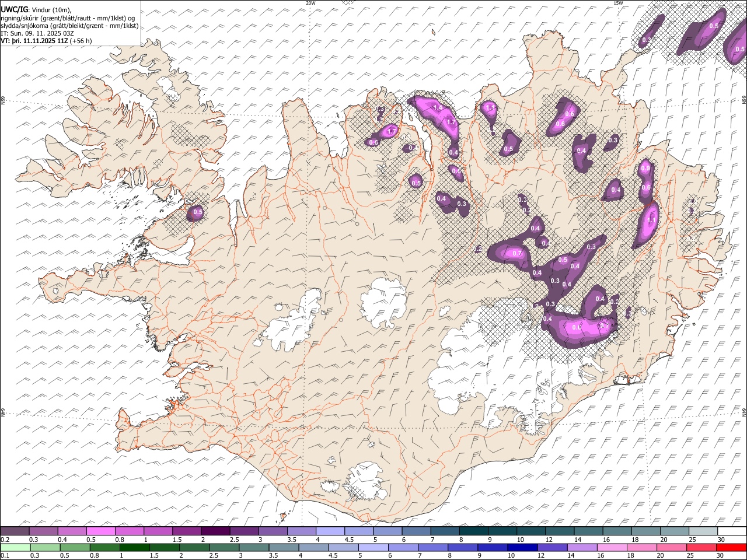Pick mauve 0.3 swatch in snow scale

coord(43,531)
